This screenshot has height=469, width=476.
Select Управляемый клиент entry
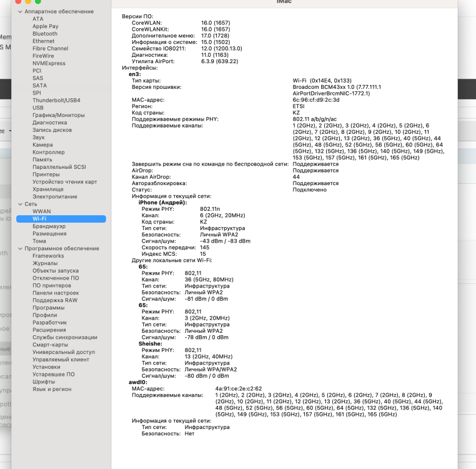61,360
